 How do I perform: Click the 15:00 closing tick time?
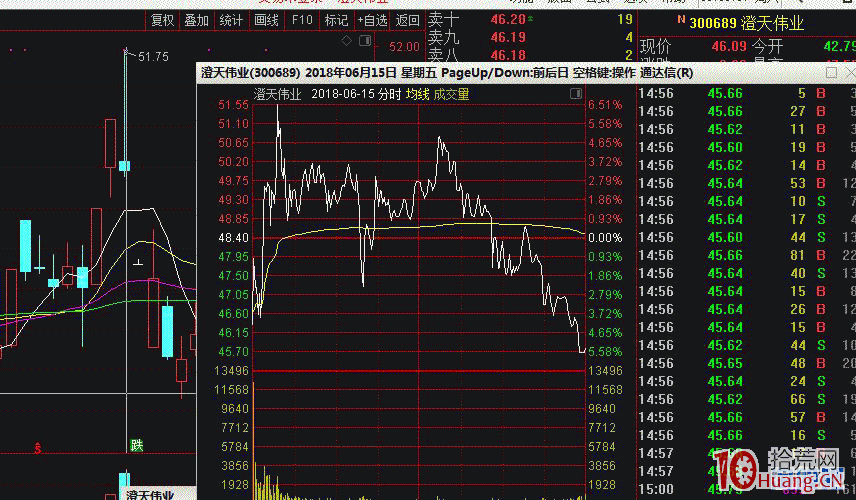click(x=656, y=489)
